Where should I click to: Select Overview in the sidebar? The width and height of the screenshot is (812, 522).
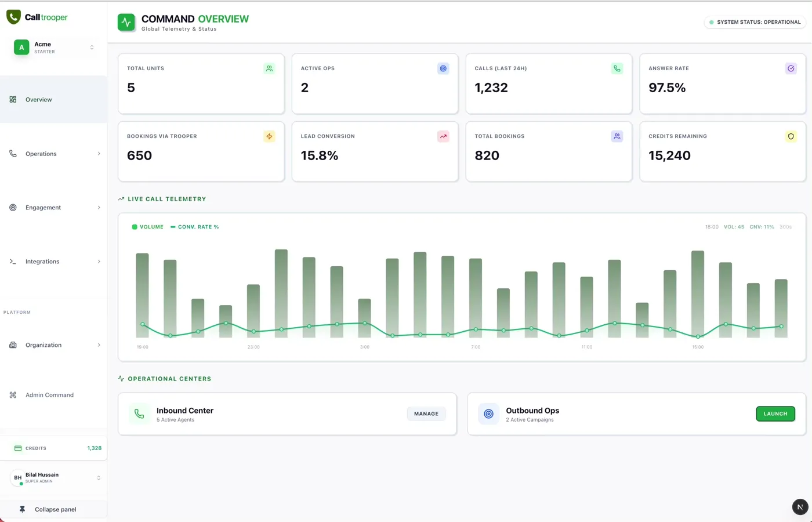pos(38,99)
